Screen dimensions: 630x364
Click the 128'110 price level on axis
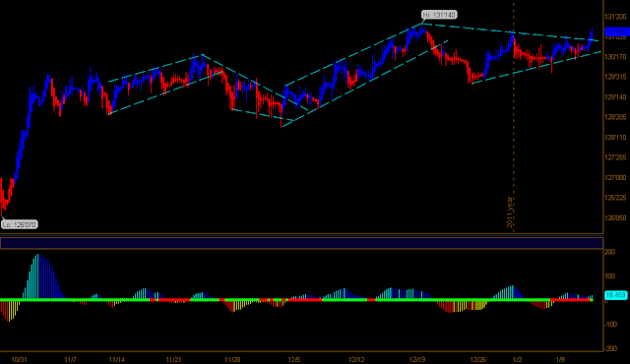615,138
